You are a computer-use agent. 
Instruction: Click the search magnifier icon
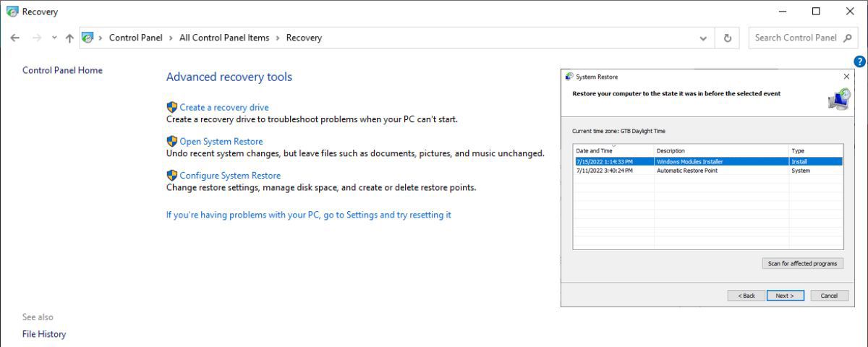click(848, 38)
